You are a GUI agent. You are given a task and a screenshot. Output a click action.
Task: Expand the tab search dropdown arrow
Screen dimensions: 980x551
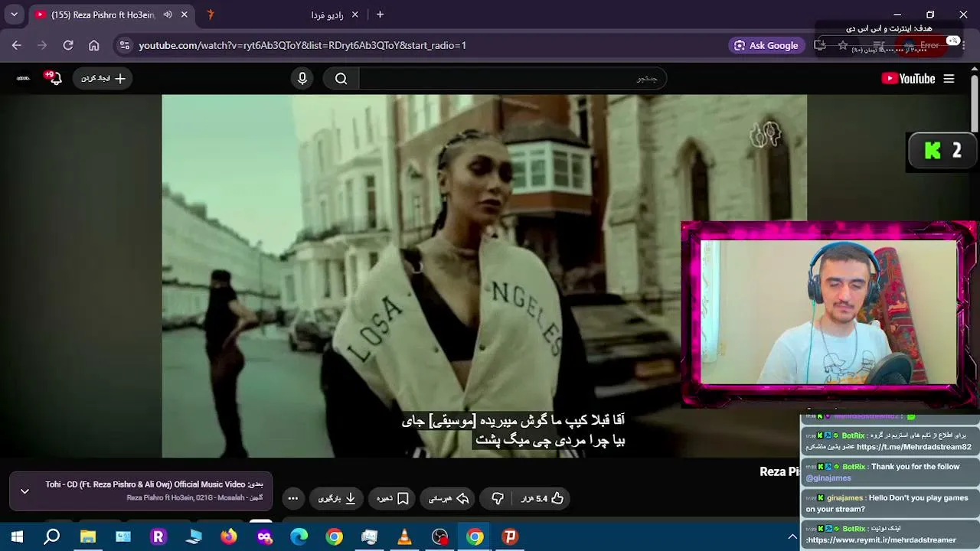[x=14, y=15]
